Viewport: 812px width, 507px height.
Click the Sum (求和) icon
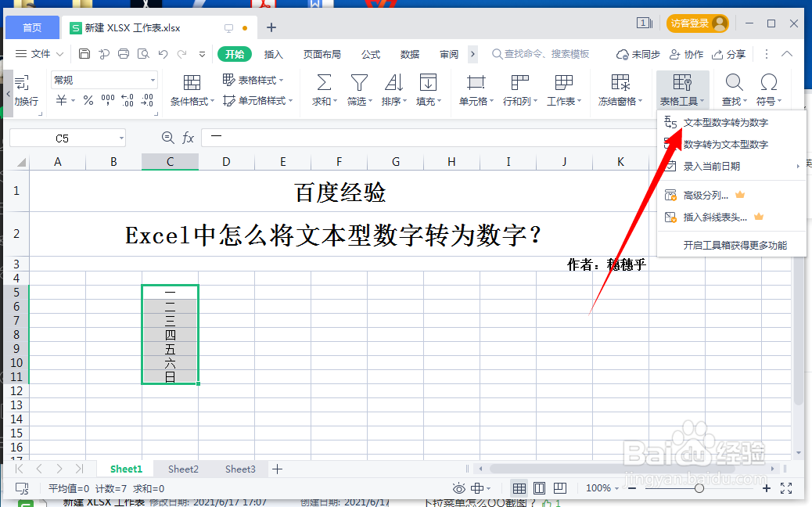[324, 82]
